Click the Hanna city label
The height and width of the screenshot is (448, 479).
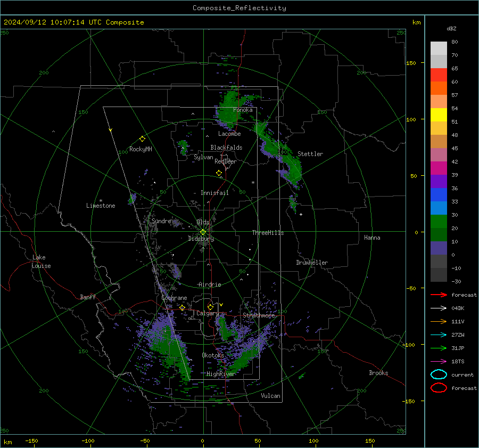click(372, 238)
